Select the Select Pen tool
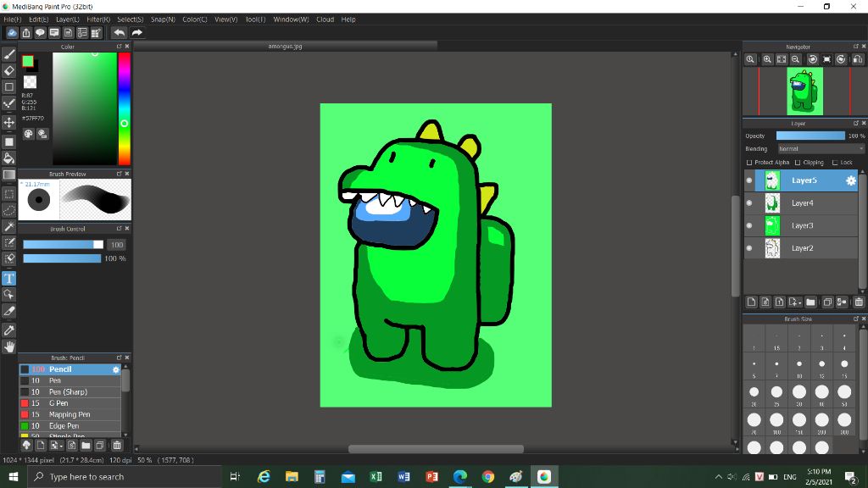 point(8,242)
